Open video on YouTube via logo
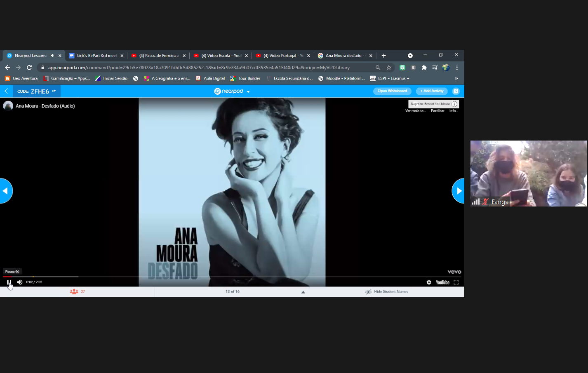Viewport: 588px width, 373px height. 442,282
